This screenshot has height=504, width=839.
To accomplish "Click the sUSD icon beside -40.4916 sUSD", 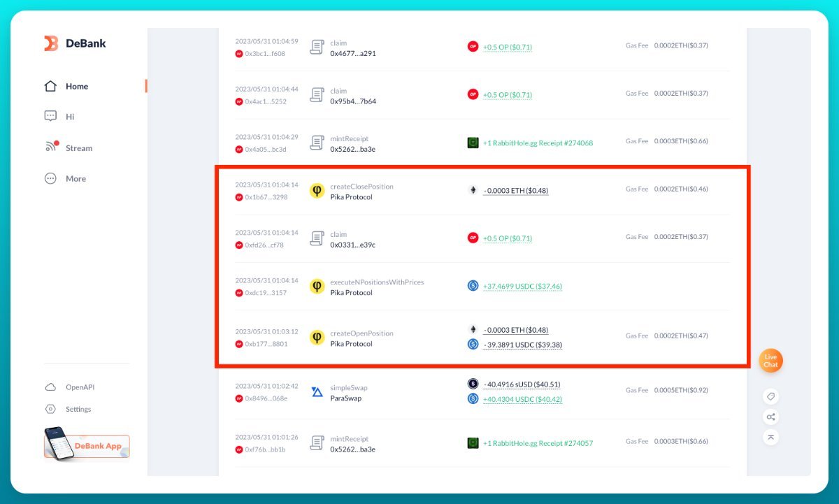I will tap(473, 384).
